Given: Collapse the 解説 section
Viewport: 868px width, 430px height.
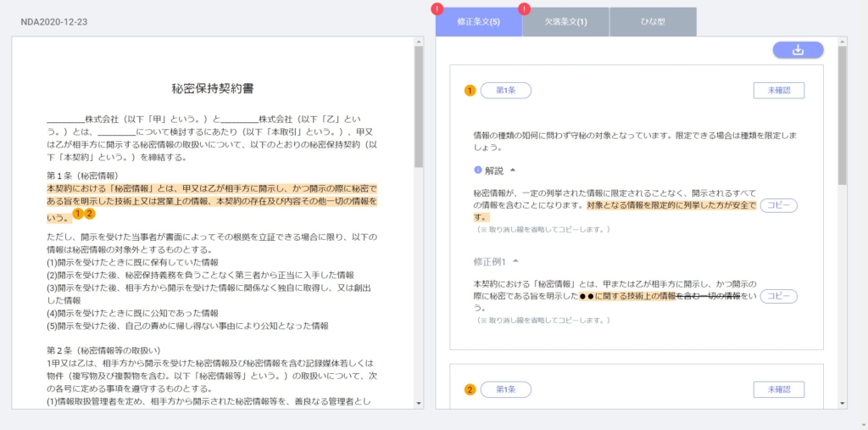Looking at the screenshot, I should coord(513,170).
